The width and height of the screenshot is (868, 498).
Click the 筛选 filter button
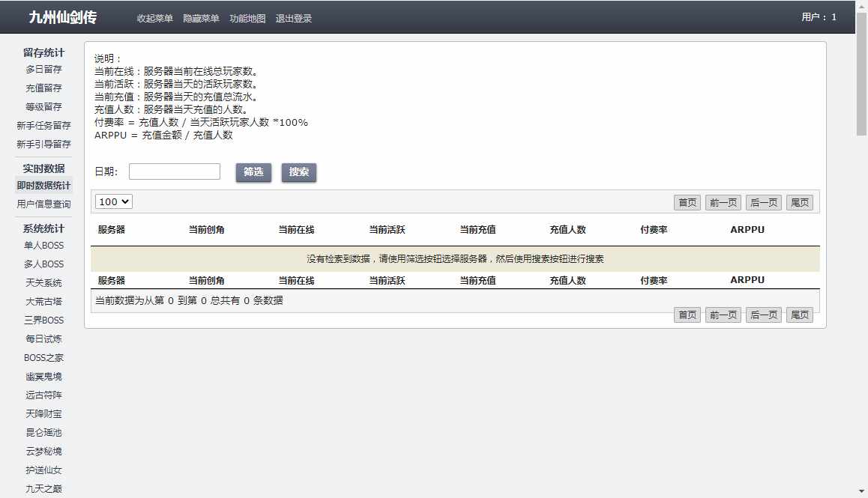[253, 172]
